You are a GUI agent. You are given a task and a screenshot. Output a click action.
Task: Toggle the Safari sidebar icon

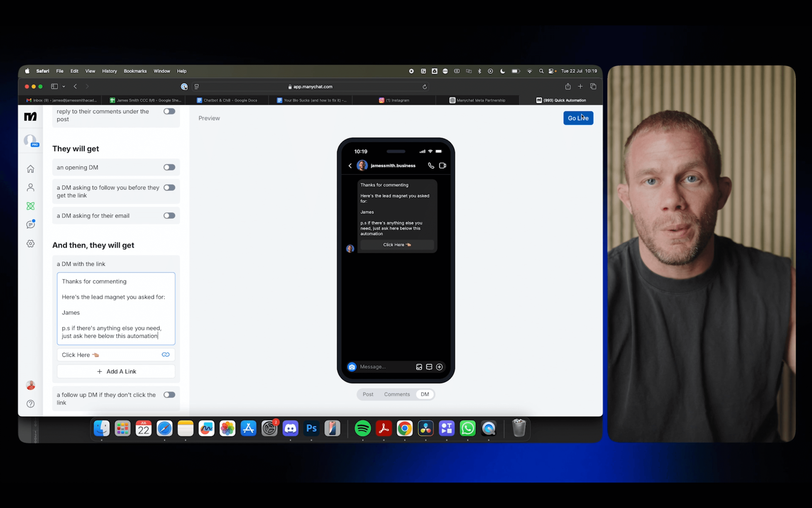(x=54, y=86)
